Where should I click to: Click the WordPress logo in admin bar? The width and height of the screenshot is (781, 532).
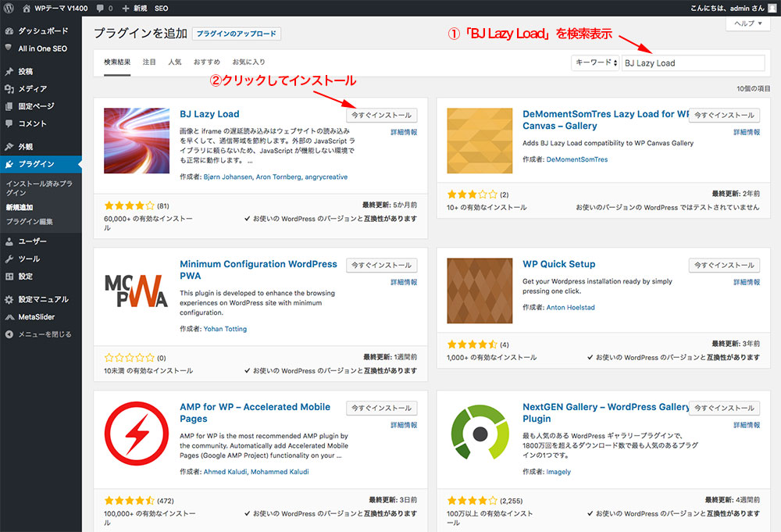[9, 8]
